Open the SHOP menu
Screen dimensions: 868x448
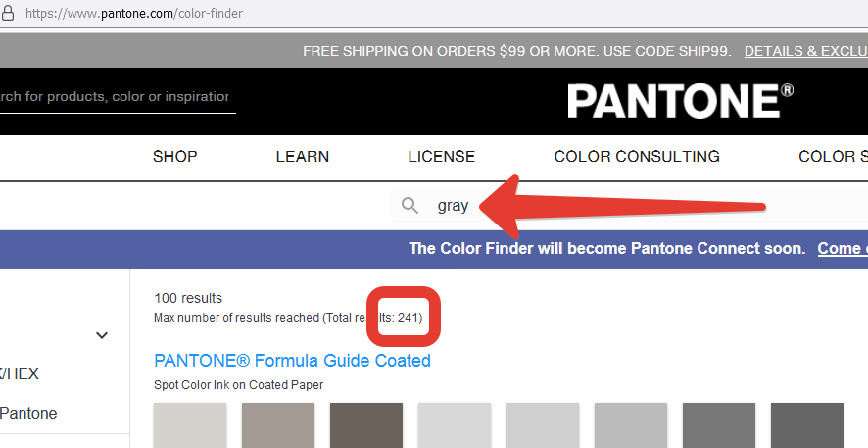[x=175, y=157]
